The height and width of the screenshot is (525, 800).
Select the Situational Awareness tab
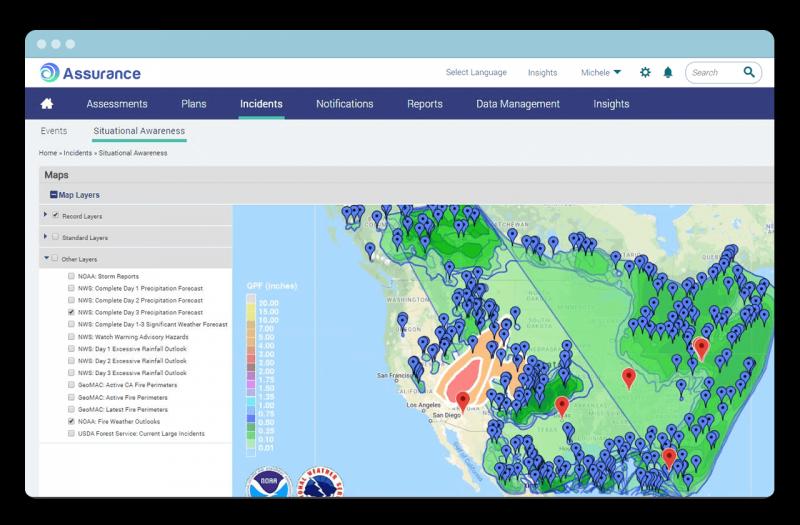coord(139,131)
